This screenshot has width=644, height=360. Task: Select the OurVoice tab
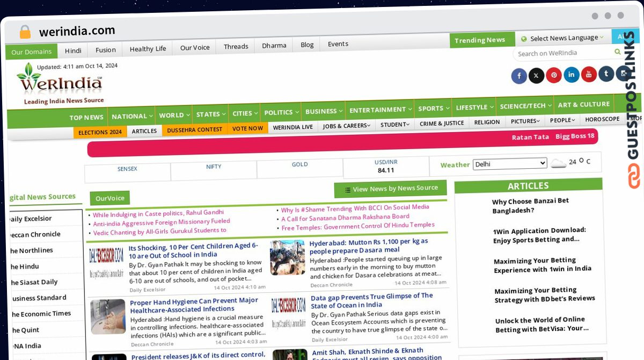109,198
